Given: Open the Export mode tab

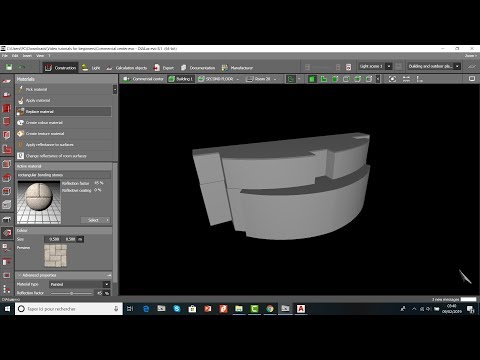Looking at the screenshot, I should pos(164,68).
